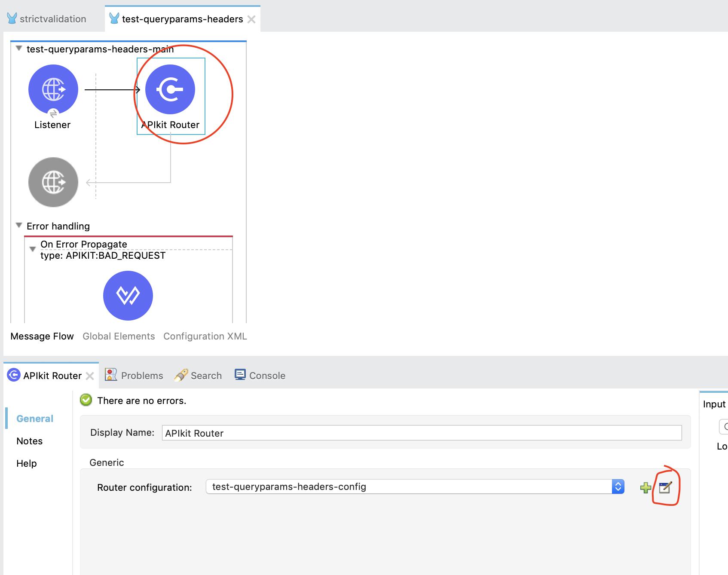Image resolution: width=728 pixels, height=575 pixels.
Task: Select Notes in the properties sidebar
Action: (x=29, y=441)
